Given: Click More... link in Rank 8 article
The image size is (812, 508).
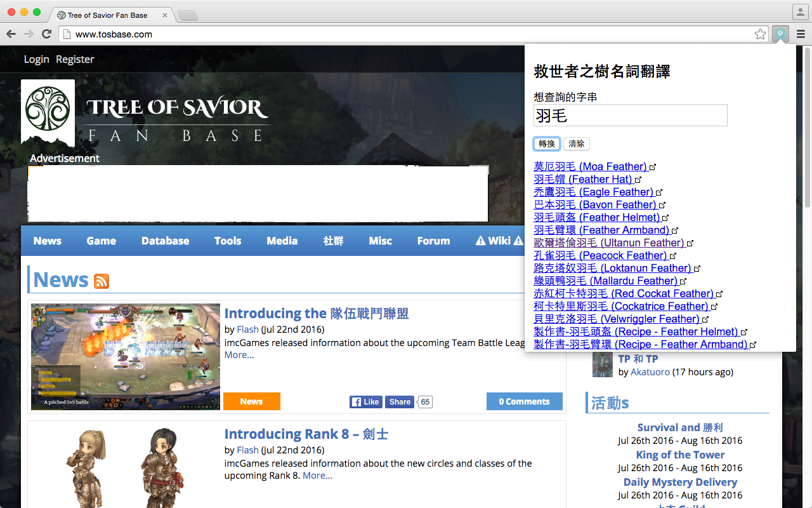Looking at the screenshot, I should [x=317, y=476].
